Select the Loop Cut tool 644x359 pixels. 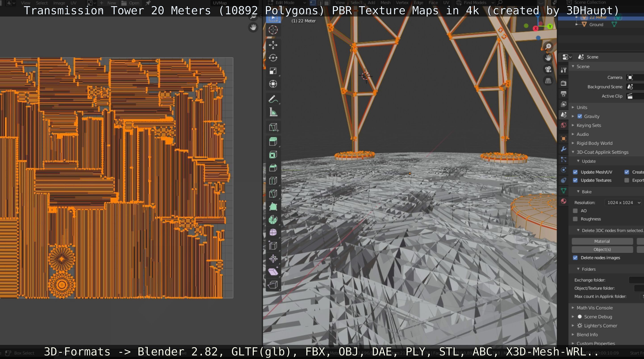273,181
